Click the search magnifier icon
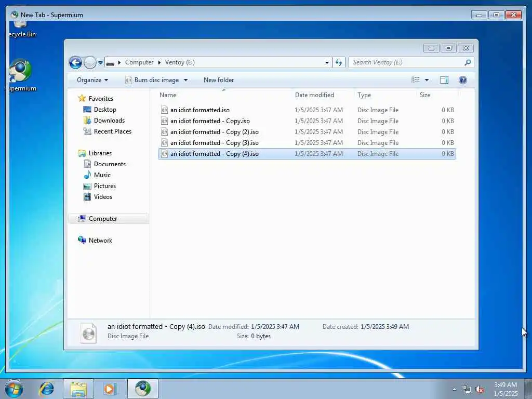The image size is (532, 399). click(x=468, y=62)
